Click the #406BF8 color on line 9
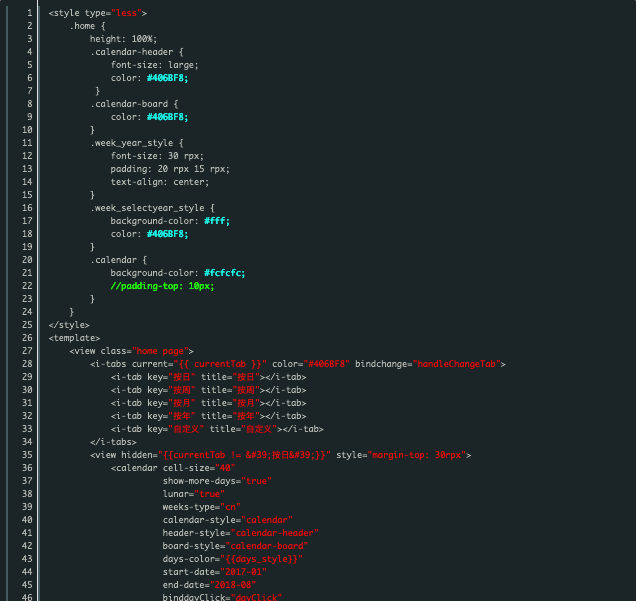This screenshot has height=601, width=636. [x=168, y=117]
